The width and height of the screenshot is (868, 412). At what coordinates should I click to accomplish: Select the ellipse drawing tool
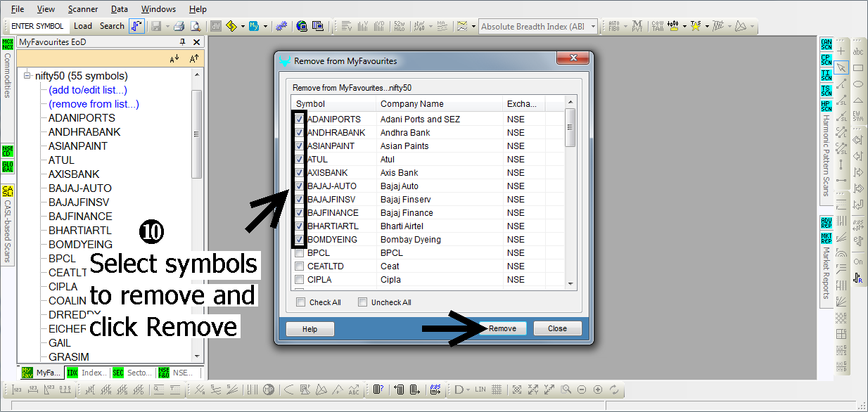(x=858, y=84)
